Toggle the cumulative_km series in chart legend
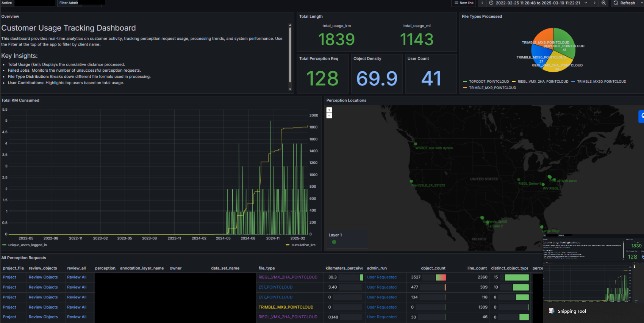The height and width of the screenshot is (323, 644). coord(303,245)
